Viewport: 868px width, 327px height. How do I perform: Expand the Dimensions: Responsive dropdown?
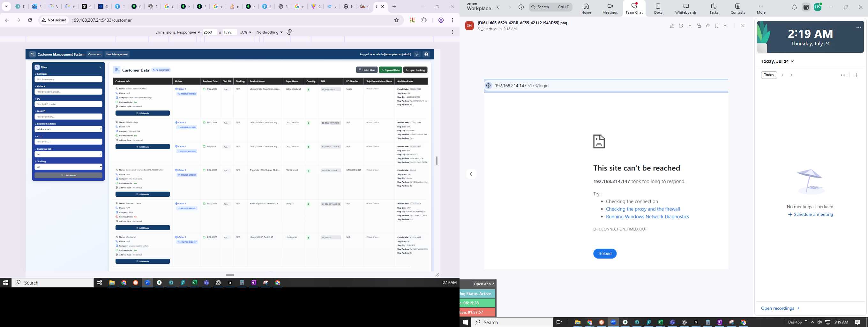point(177,32)
